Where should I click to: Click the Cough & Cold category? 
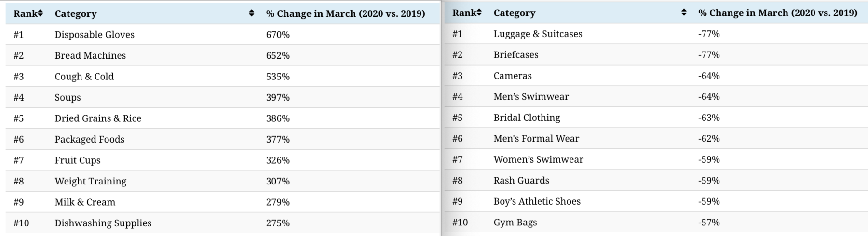pos(84,77)
